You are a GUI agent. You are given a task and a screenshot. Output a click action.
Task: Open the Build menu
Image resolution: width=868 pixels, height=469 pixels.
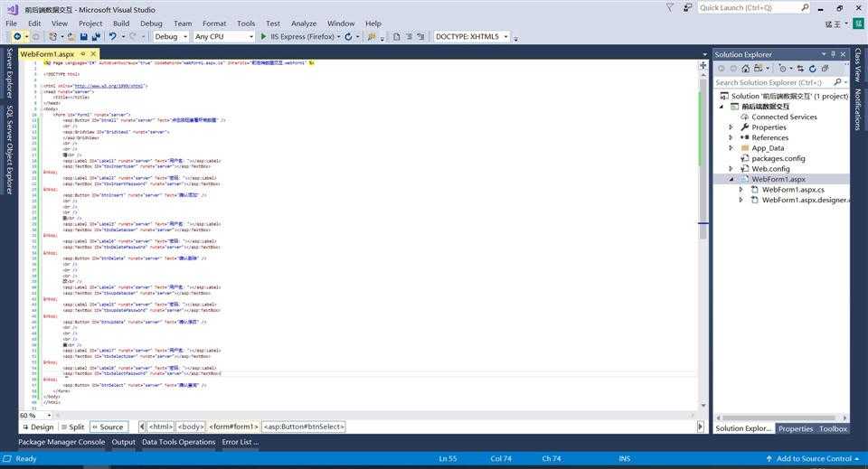tap(120, 23)
